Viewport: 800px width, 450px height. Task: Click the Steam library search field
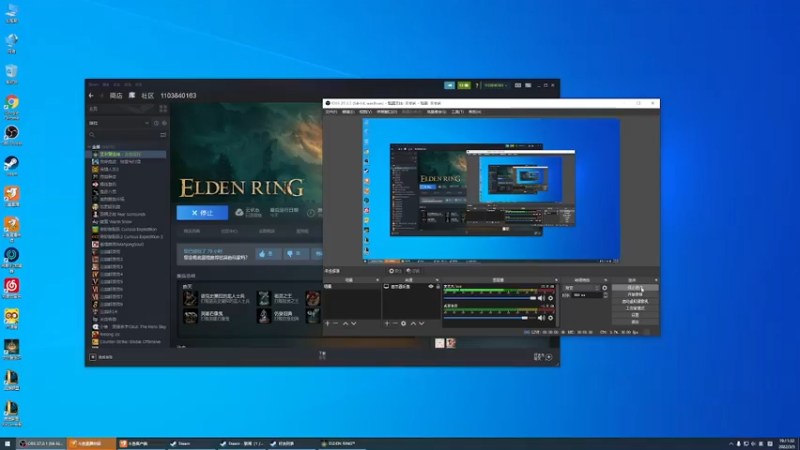pyautogui.click(x=123, y=135)
